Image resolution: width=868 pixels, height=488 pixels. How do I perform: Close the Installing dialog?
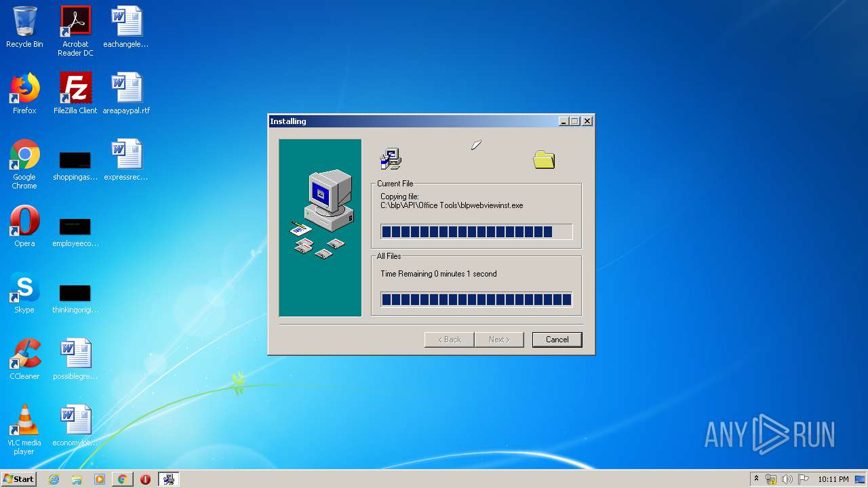(587, 121)
